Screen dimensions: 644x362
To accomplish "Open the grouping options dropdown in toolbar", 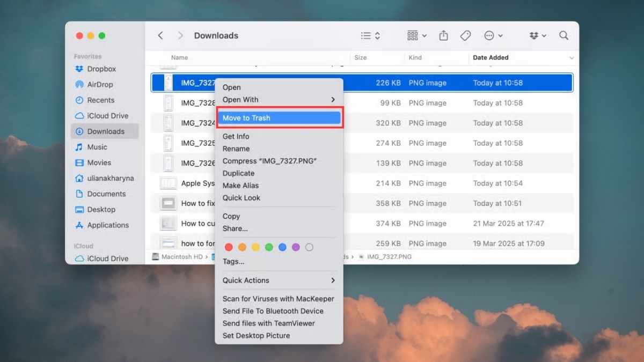I will tap(416, 35).
